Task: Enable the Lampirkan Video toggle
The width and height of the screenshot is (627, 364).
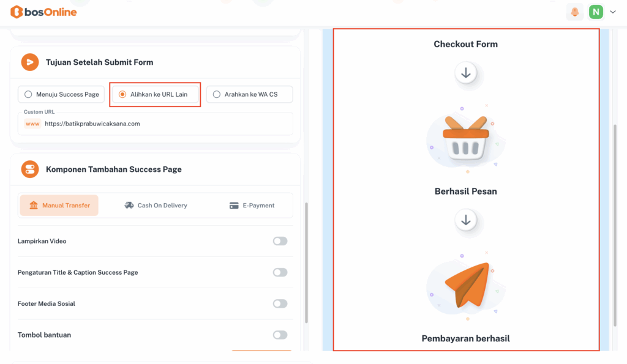Action: (280, 241)
